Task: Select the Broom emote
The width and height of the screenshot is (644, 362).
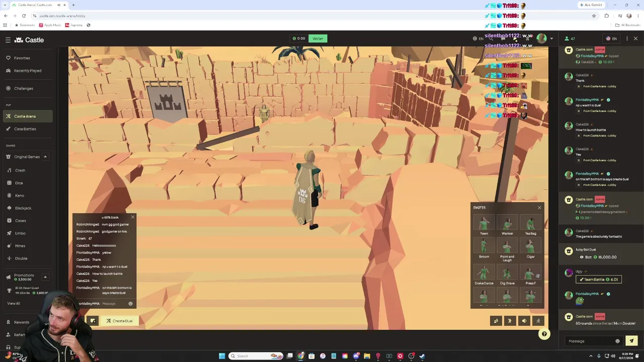Action: coord(484,248)
